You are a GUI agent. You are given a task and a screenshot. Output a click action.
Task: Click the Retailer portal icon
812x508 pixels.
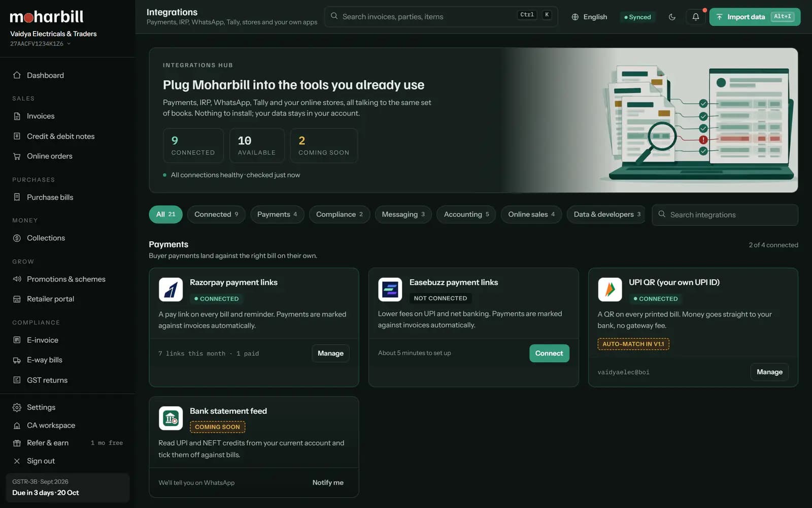tap(17, 299)
